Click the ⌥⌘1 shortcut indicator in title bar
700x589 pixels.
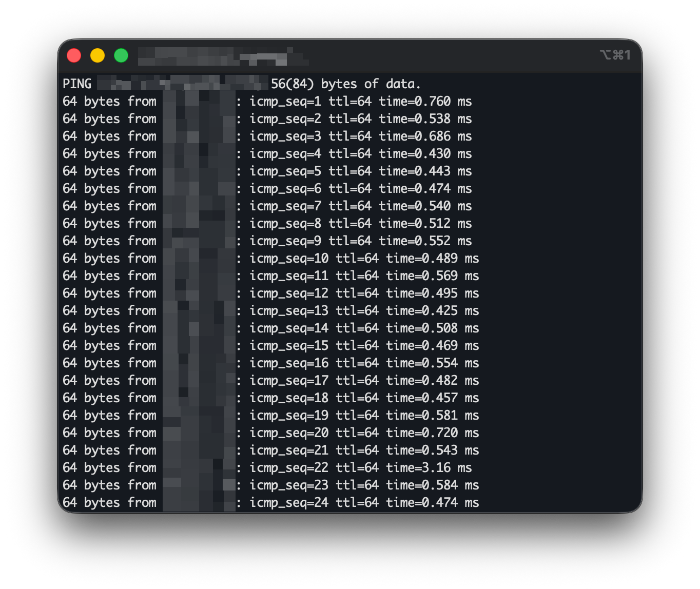pos(615,55)
